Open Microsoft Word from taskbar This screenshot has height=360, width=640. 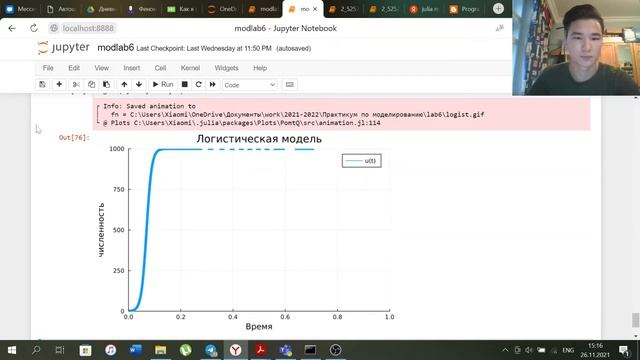coord(136,350)
